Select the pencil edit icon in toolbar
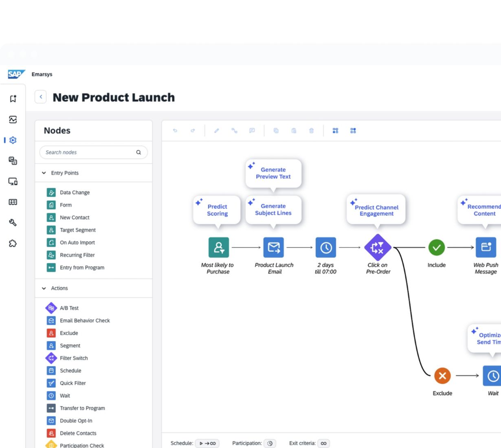Viewport: 501px width, 448px height. point(217,131)
